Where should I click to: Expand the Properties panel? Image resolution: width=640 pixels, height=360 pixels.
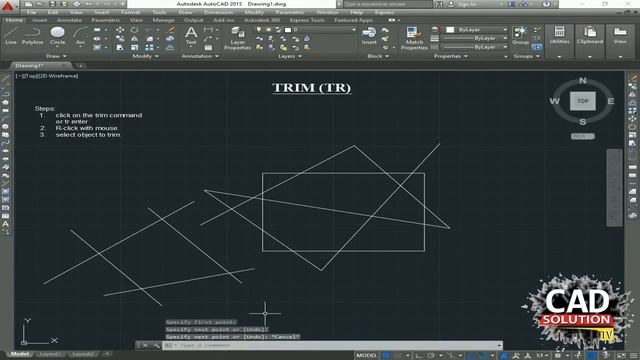point(450,56)
